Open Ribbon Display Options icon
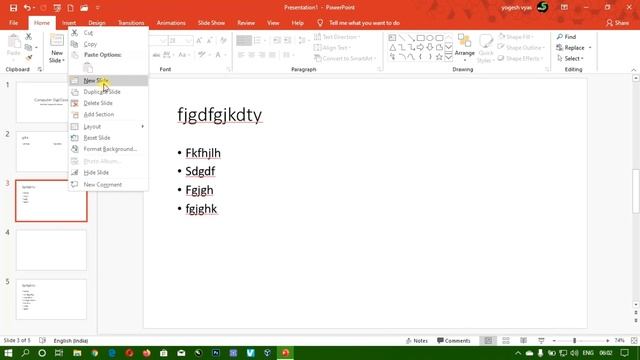The width and height of the screenshot is (640, 360). pyautogui.click(x=564, y=7)
